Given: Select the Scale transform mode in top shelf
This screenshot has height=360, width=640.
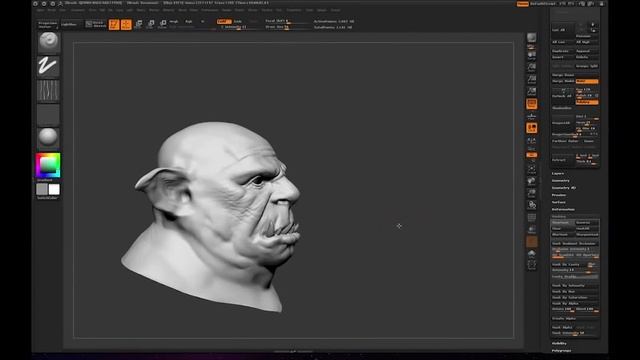Looking at the screenshot, I should pos(151,24).
